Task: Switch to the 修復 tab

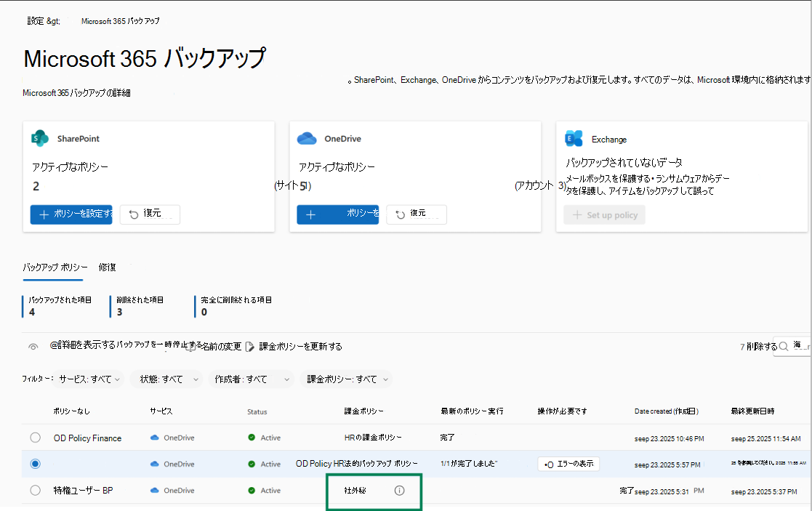Action: (107, 267)
